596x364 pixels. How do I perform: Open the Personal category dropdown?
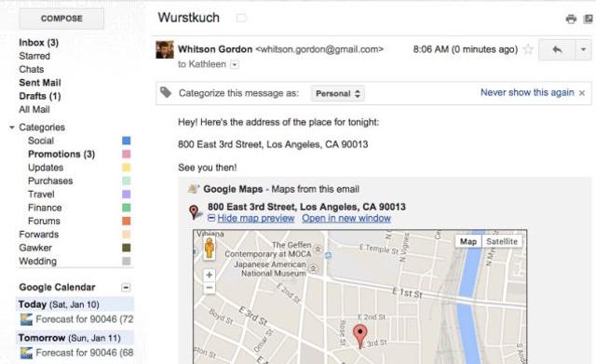(338, 93)
